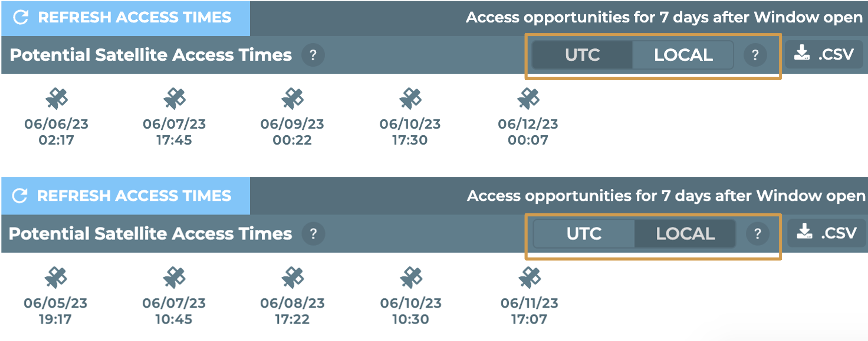Viewport: 868px width, 341px height.
Task: Click the lower REFRESH ACCESS TIMES button
Action: pyautogui.click(x=126, y=196)
